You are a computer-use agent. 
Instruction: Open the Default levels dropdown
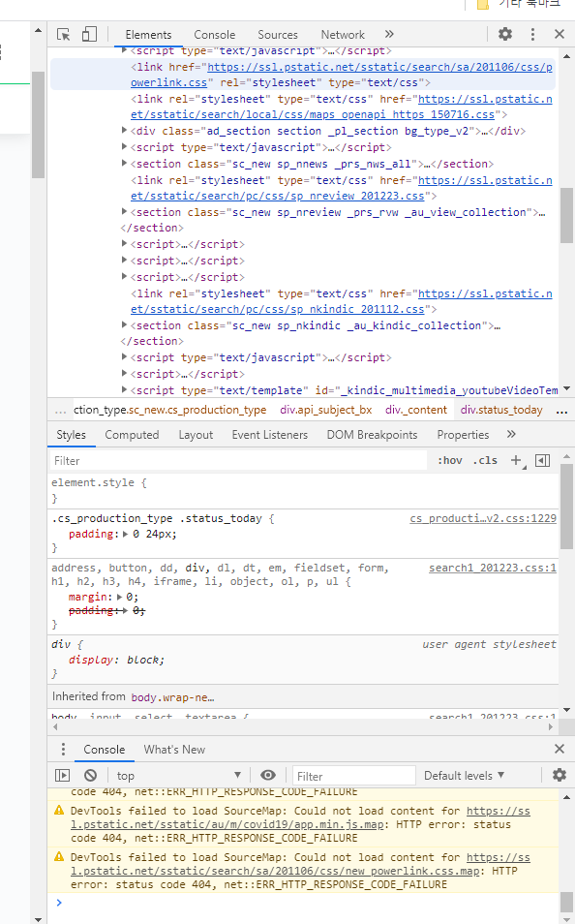(x=465, y=776)
